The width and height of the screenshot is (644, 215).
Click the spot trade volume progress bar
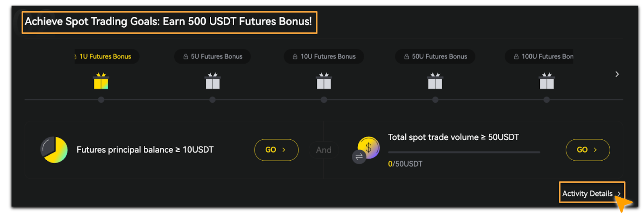(x=464, y=152)
